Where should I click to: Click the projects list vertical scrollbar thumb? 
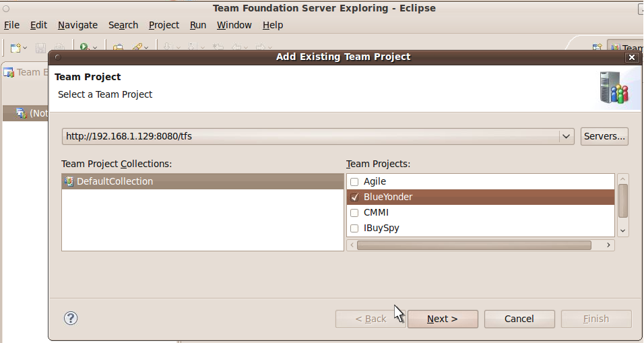click(622, 201)
